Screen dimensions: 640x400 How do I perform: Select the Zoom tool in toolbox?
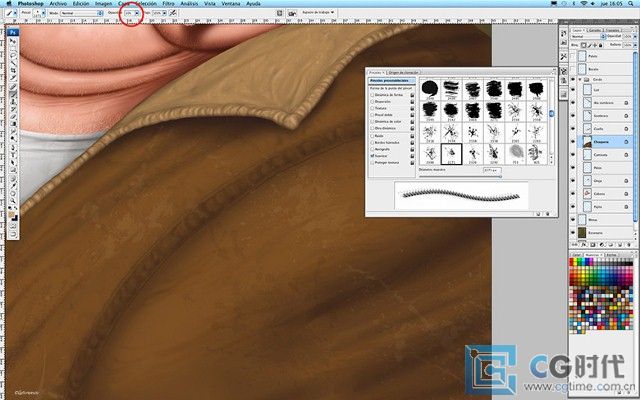pos(13,200)
